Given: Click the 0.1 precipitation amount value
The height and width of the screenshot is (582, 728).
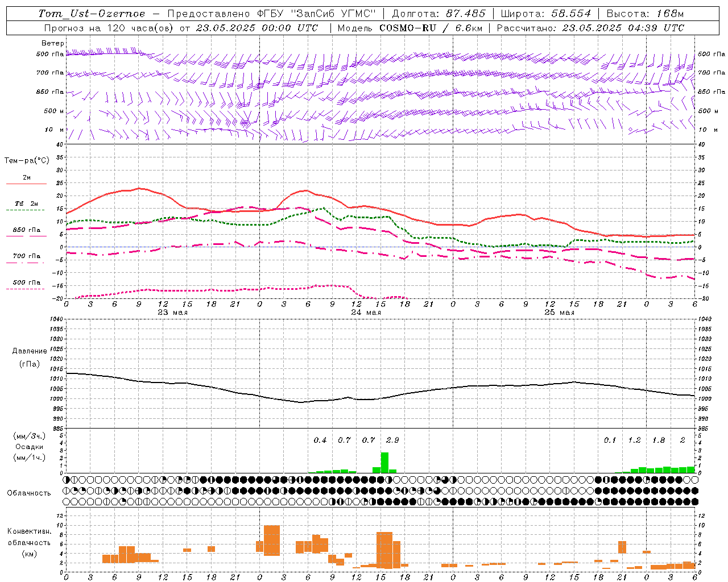Looking at the screenshot, I should pos(610,440).
